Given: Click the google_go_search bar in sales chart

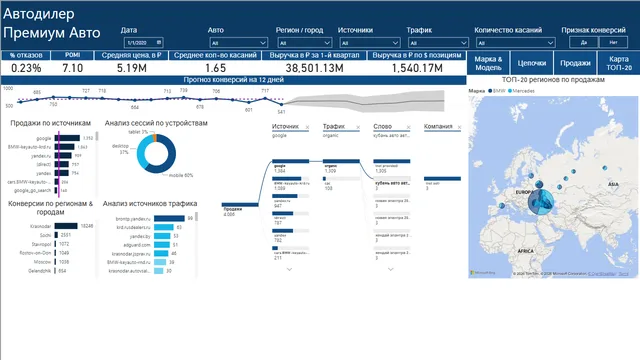Looking at the screenshot, I should coord(56,190).
